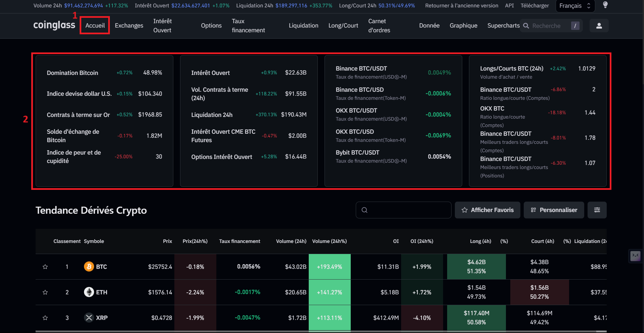Click the BTC coin icon
Viewport: 644px width, 333px height.
click(89, 266)
